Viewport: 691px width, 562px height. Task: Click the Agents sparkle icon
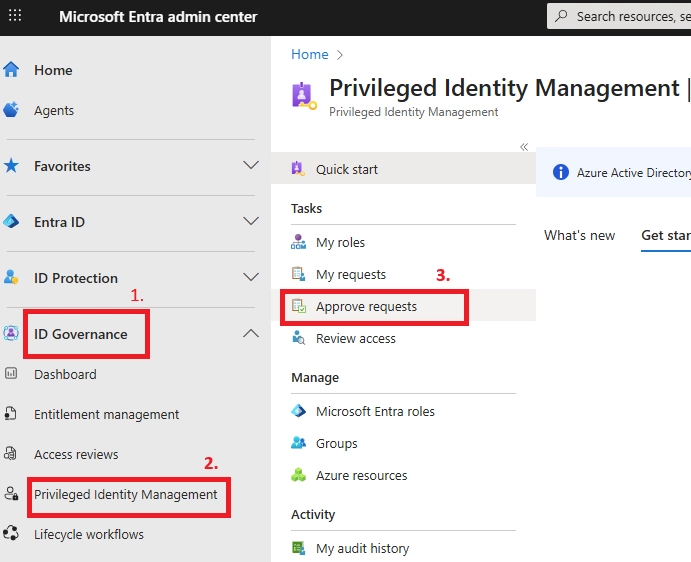(11, 110)
